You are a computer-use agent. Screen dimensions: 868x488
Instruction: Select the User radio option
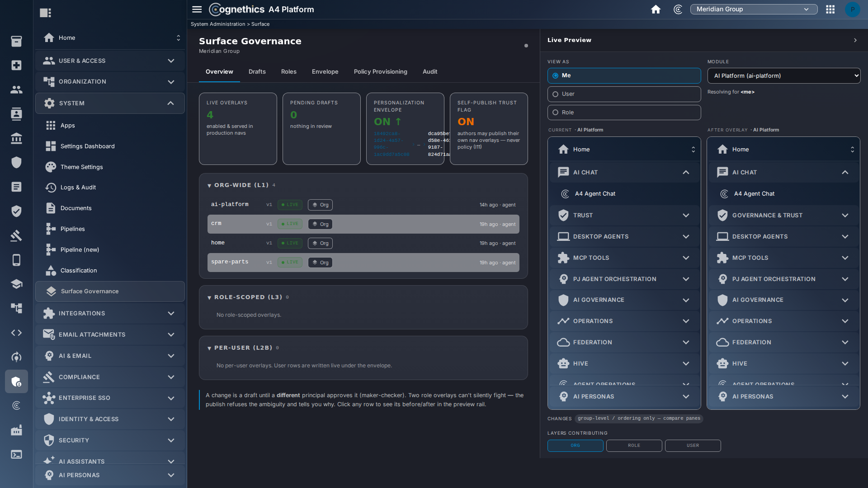(624, 94)
